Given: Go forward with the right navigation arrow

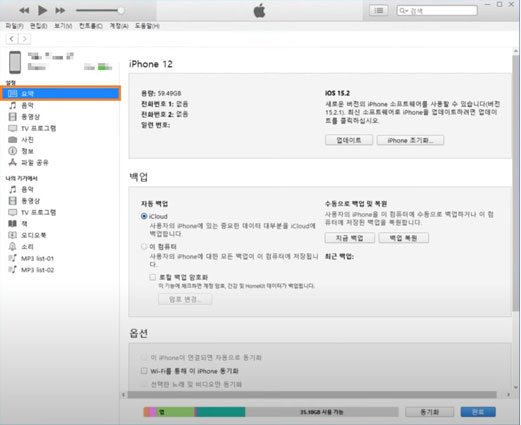Looking at the screenshot, I should click(x=24, y=39).
